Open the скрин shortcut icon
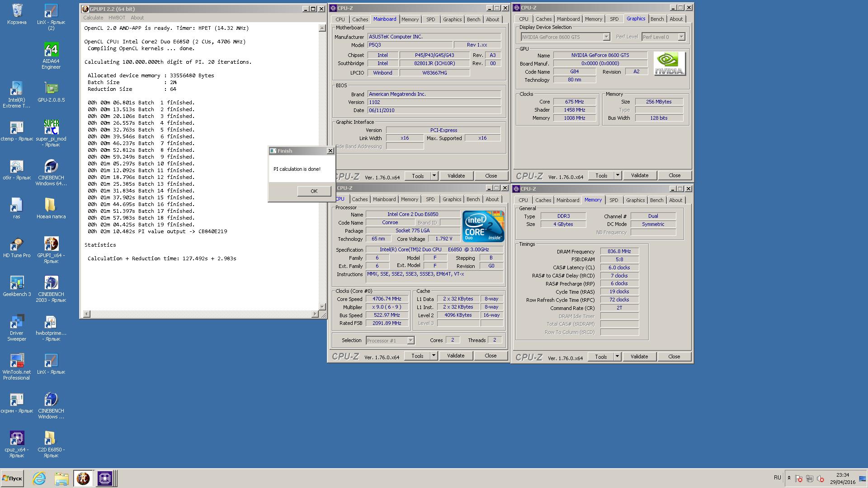Screen dimensions: 868x488 (x=17, y=403)
